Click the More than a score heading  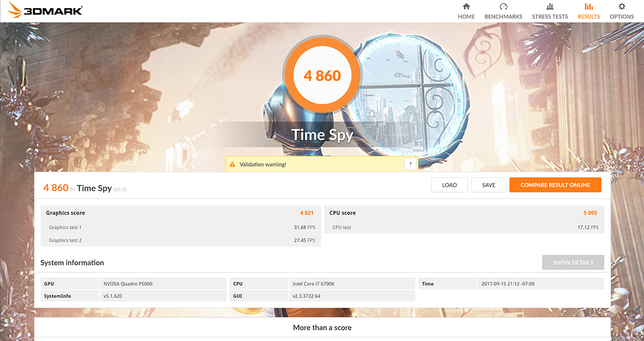[x=322, y=327]
